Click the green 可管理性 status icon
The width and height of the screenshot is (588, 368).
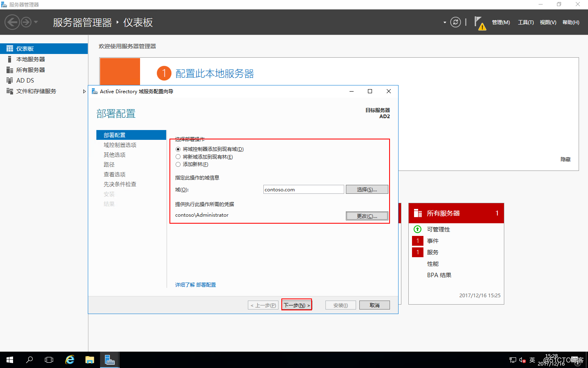point(417,229)
